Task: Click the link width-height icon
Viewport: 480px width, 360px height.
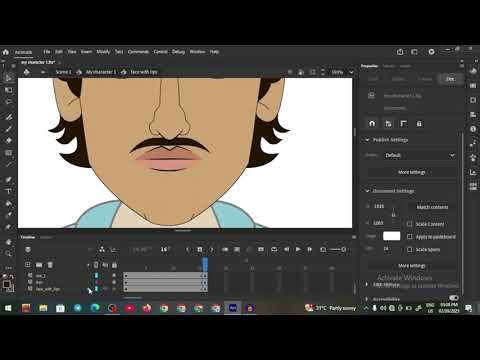Action: tap(393, 214)
